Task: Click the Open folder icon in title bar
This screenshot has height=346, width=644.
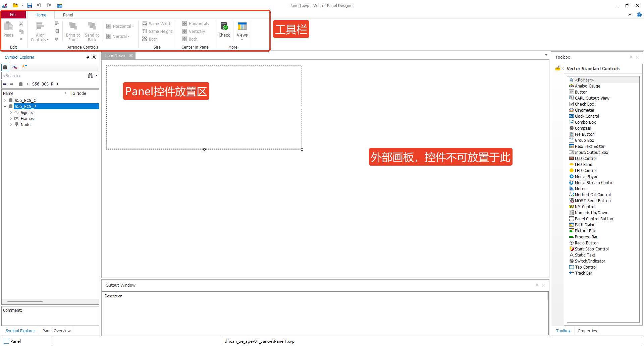Action: [x=15, y=5]
